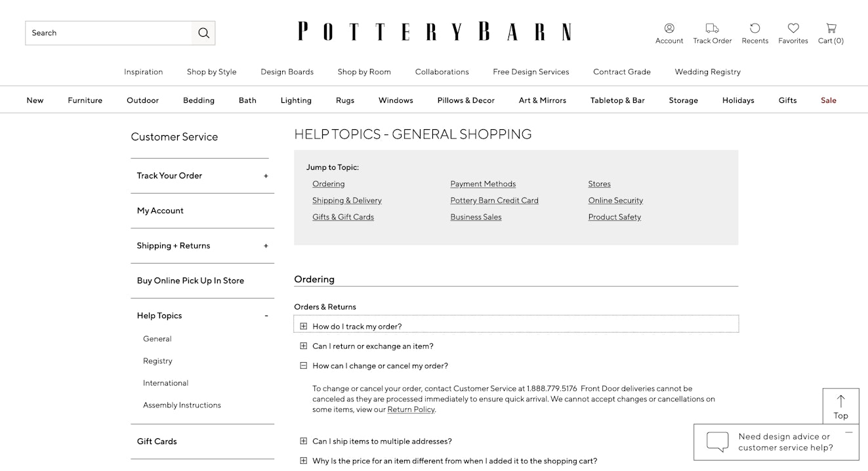Open the Sale menu item
Image resolution: width=868 pixels, height=471 pixels.
pos(829,100)
